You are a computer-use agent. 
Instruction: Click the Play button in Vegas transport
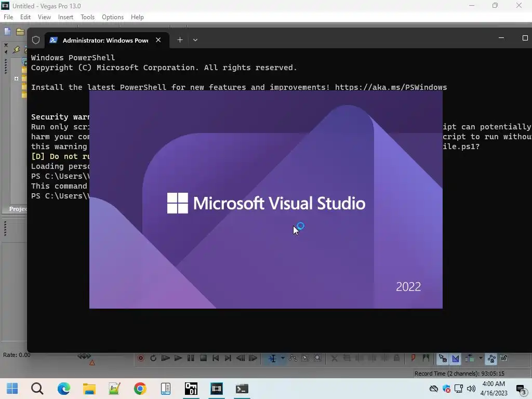pos(178,358)
